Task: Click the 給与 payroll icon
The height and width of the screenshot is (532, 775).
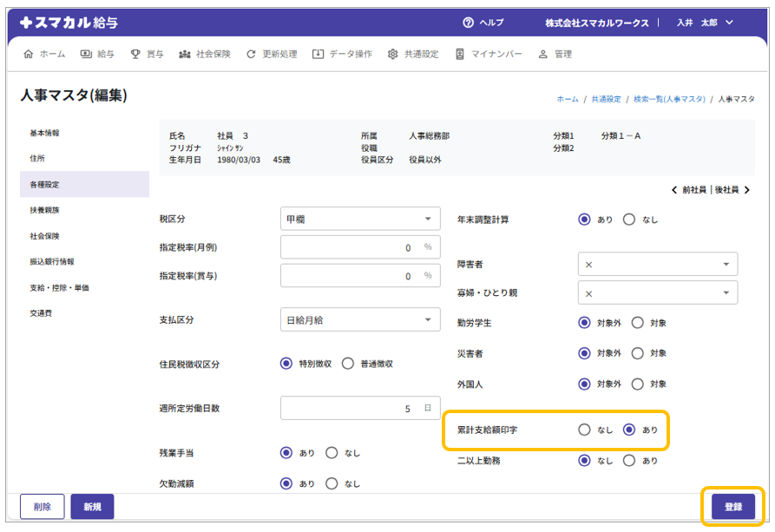Action: pos(86,54)
